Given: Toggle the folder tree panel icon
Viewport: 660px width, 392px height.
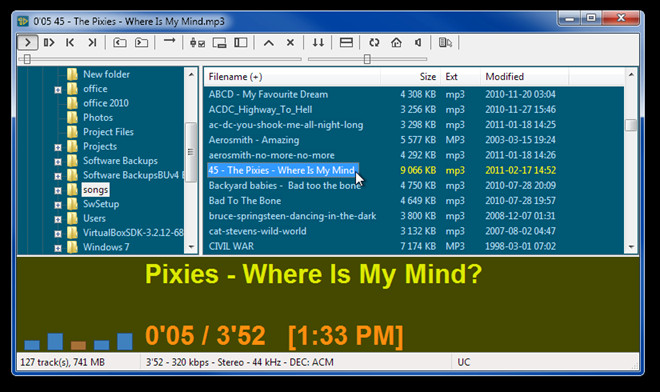Looking at the screenshot, I should (x=241, y=43).
